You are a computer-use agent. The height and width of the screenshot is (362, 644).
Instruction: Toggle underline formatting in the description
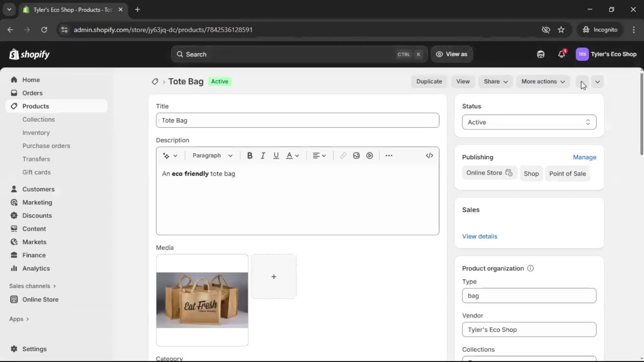(276, 155)
